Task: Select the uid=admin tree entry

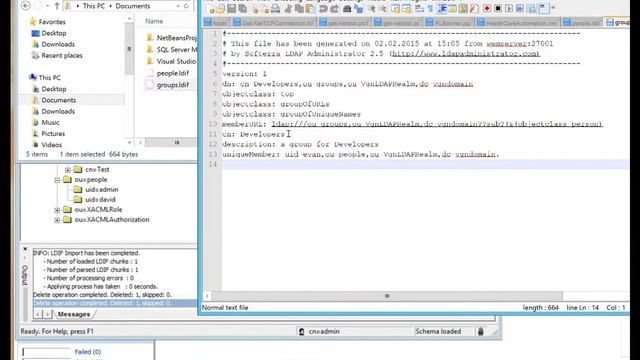Action: pyautogui.click(x=101, y=189)
